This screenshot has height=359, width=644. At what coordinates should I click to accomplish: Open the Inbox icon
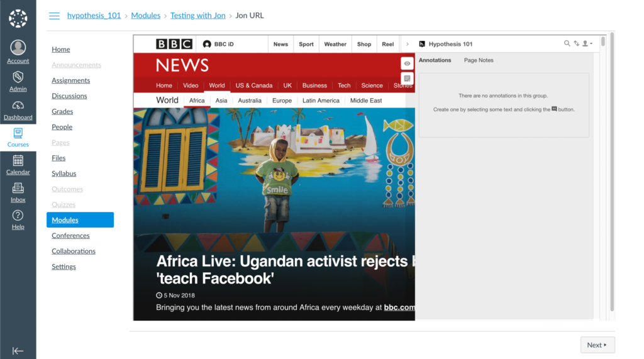(x=18, y=188)
